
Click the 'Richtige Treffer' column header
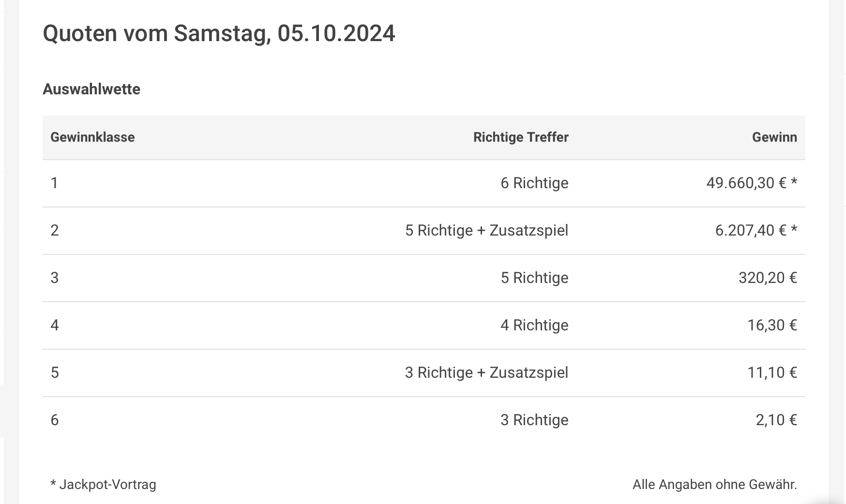(521, 137)
